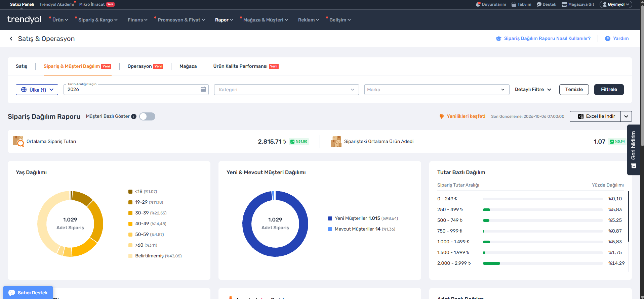Click the Ortalama Sipariş Tutarı box icon
The height and width of the screenshot is (299, 644).
[18, 141]
